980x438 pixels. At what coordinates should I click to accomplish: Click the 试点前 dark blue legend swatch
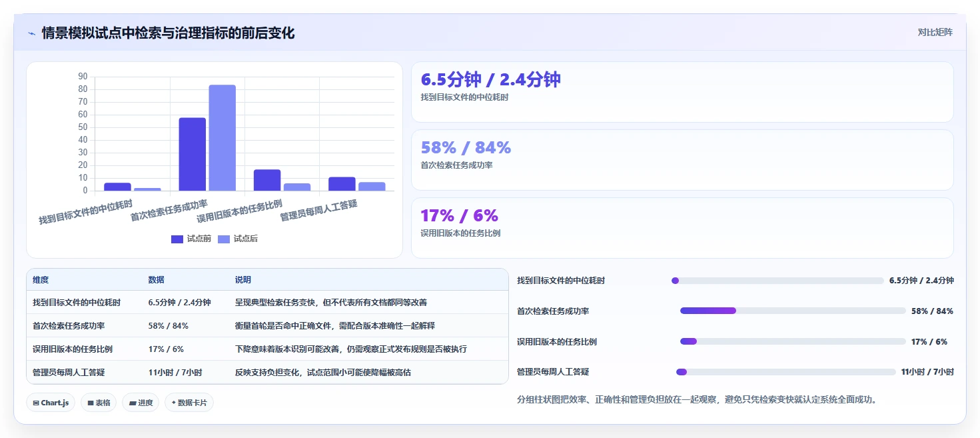tap(177, 239)
